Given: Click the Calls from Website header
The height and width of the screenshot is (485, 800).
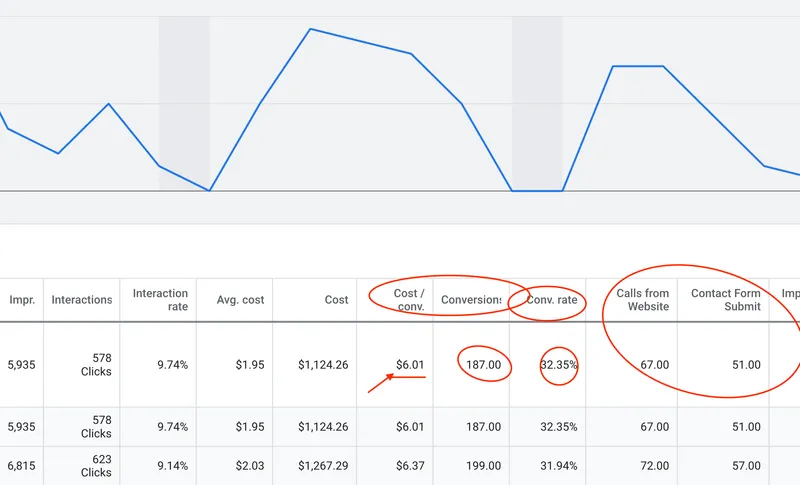Looking at the screenshot, I should [642, 300].
